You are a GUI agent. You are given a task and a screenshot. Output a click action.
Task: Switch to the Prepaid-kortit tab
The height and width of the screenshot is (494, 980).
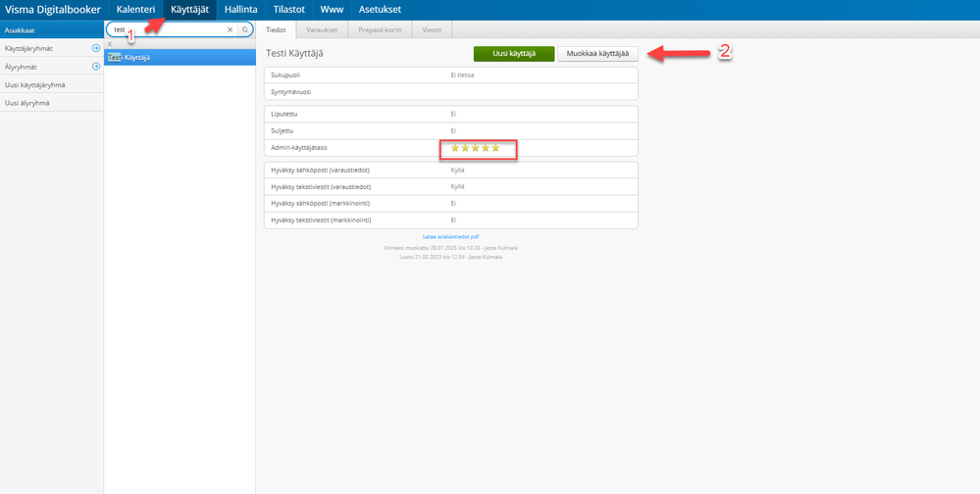tap(380, 29)
